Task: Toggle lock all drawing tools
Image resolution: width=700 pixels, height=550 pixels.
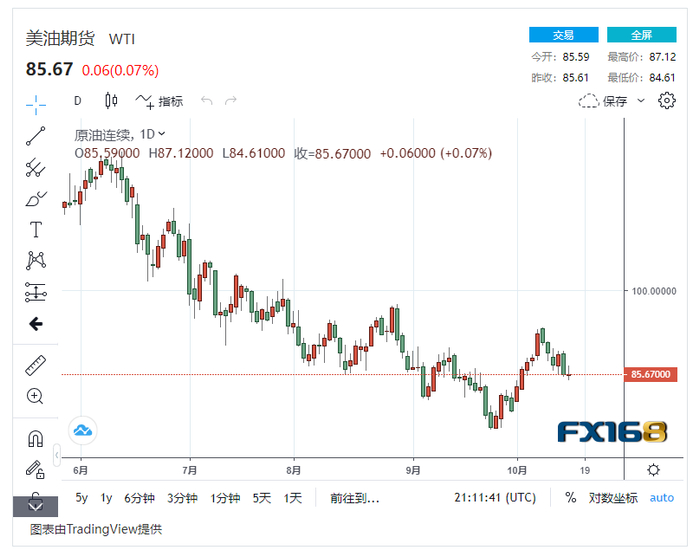Action: (x=35, y=469)
